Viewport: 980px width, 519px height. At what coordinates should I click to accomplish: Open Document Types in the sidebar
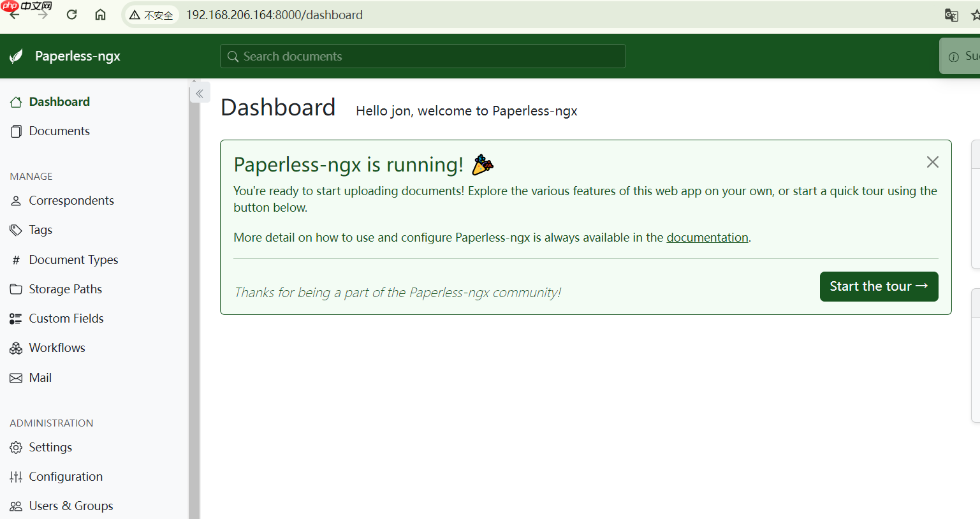pyautogui.click(x=73, y=260)
